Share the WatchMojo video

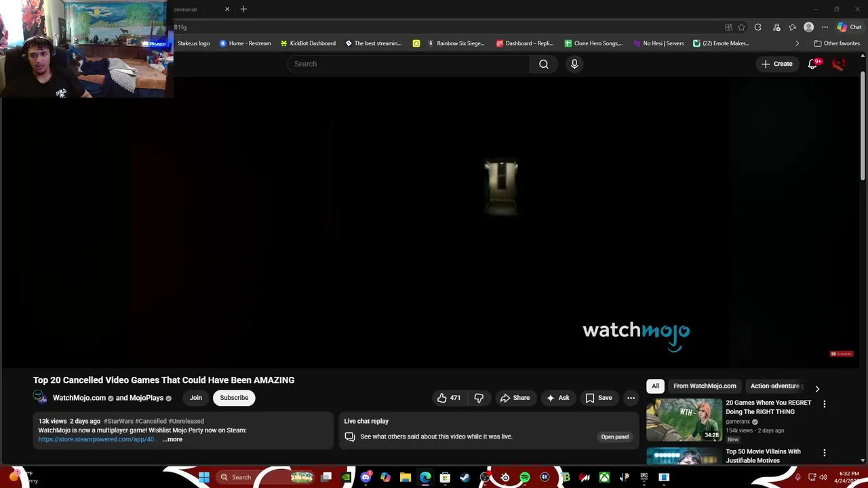tap(515, 398)
